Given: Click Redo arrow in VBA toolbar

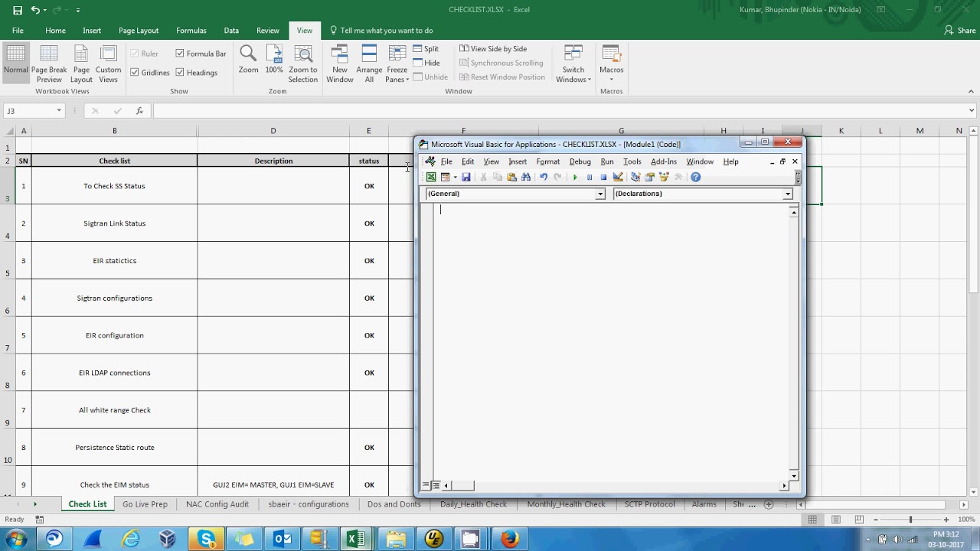Looking at the screenshot, I should (x=557, y=177).
